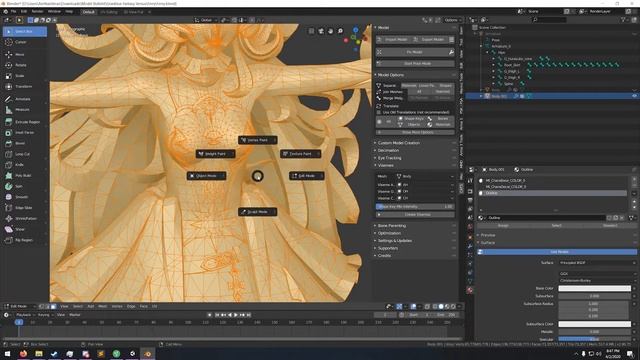Click the Fix Model button
Viewport: 640px width, 360px height.
click(411, 52)
